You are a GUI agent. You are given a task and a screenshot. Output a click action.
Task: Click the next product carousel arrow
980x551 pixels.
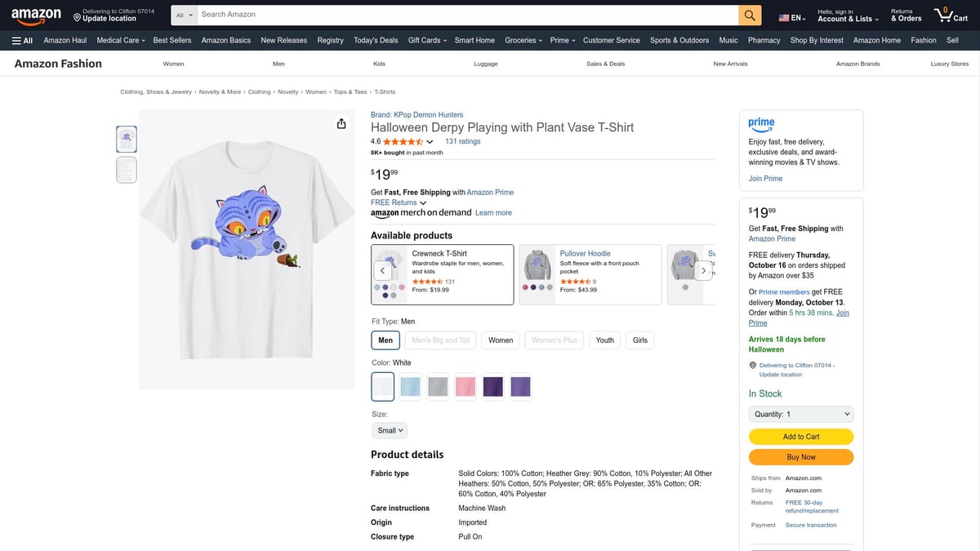click(x=703, y=269)
